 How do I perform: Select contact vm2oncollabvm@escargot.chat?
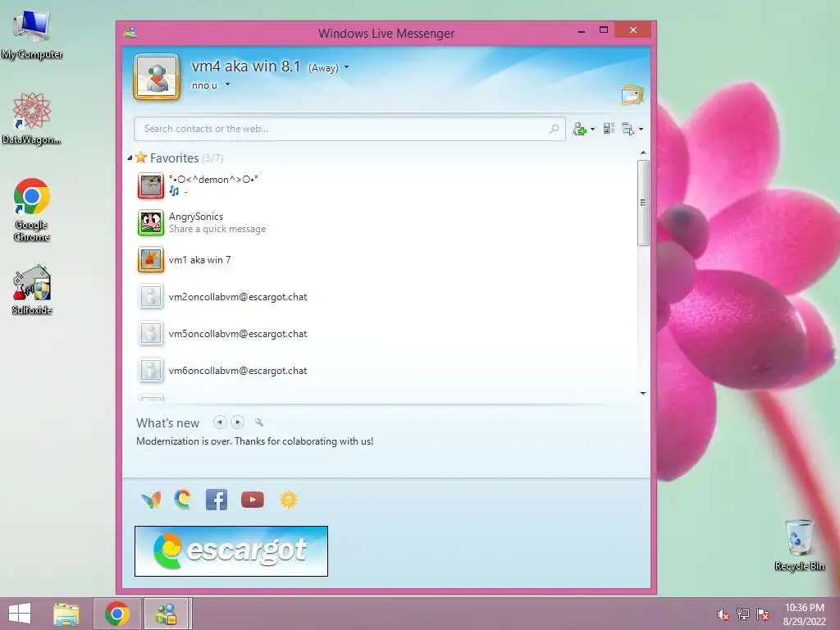click(x=238, y=297)
